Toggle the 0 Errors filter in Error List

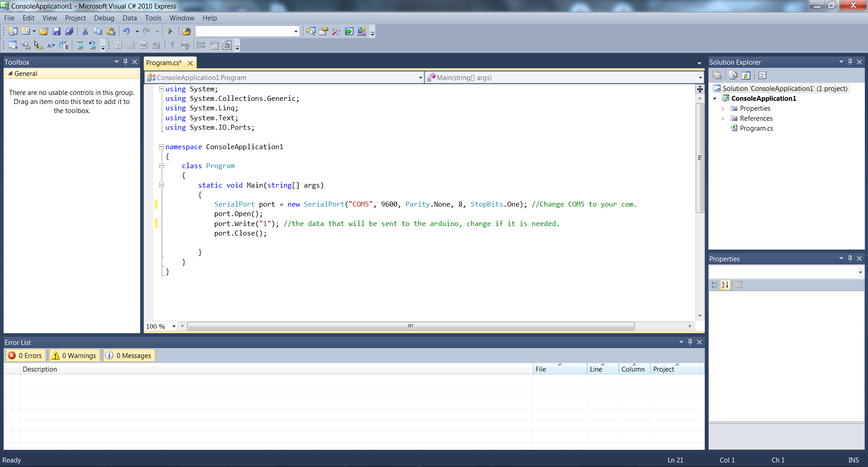25,355
